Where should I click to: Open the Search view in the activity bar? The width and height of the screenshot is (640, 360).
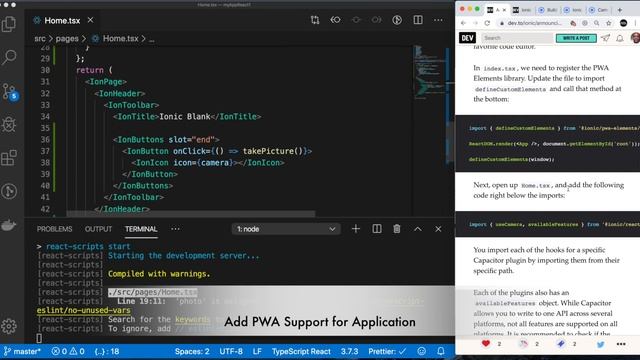click(9, 57)
